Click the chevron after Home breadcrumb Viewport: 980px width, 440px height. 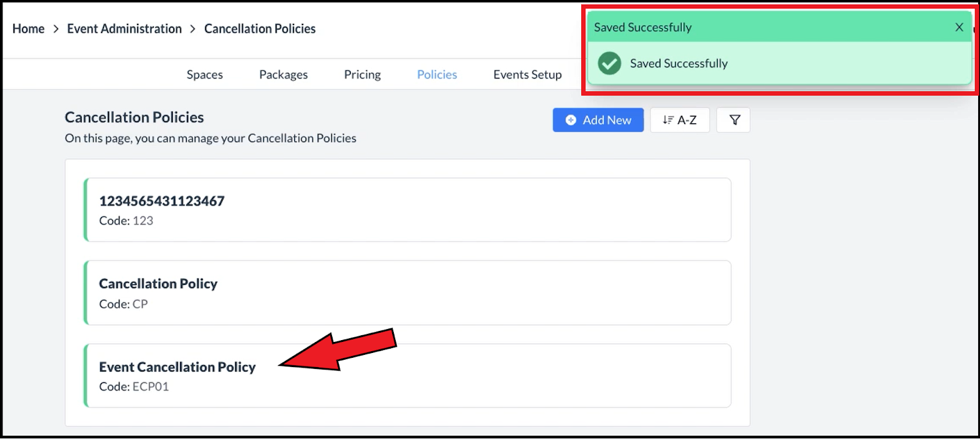point(56,29)
